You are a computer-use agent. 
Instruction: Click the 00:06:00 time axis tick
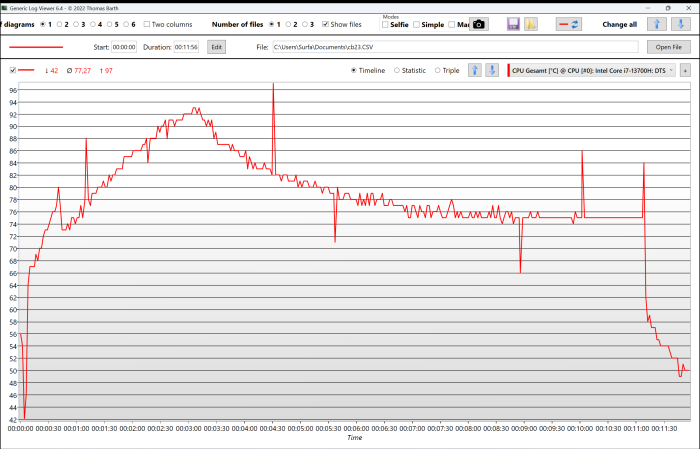tap(356, 428)
